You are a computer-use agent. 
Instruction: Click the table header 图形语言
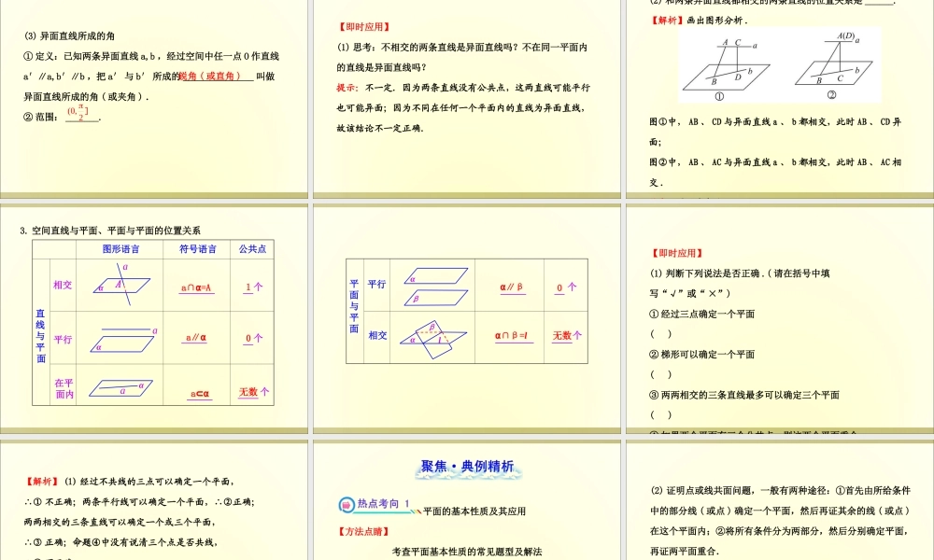(x=120, y=249)
